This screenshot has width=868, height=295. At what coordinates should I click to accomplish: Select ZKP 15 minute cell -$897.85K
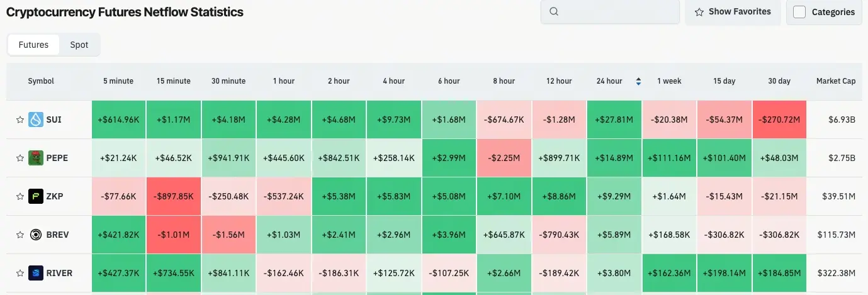pos(174,196)
